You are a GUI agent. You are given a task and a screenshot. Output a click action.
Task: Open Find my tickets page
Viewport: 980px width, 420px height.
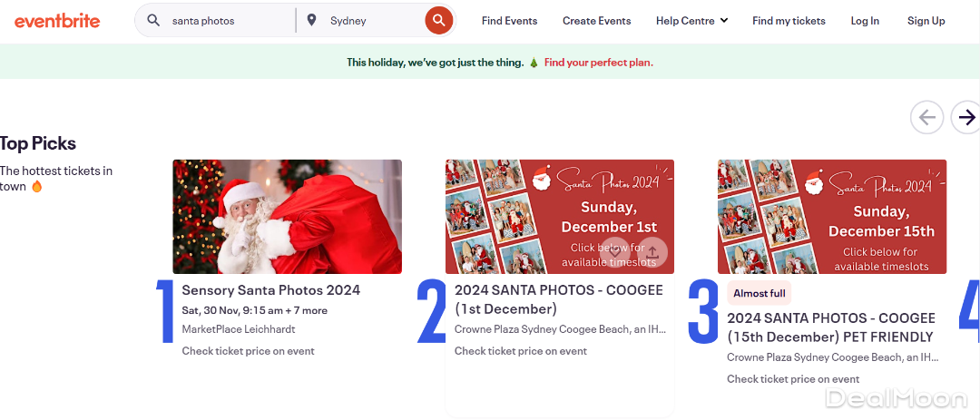click(x=789, y=20)
